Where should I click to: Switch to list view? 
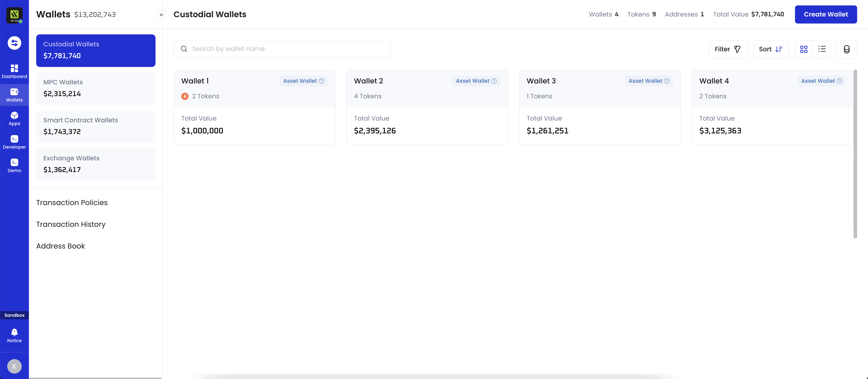822,49
